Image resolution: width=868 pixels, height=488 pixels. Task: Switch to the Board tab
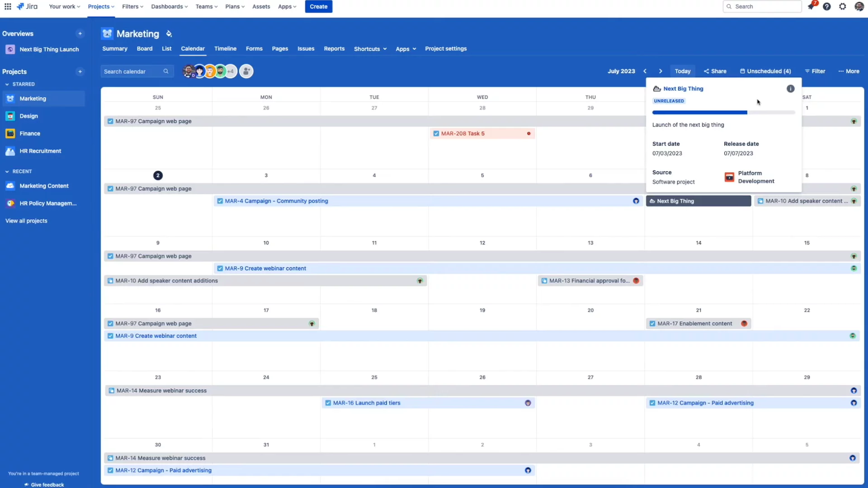point(145,49)
